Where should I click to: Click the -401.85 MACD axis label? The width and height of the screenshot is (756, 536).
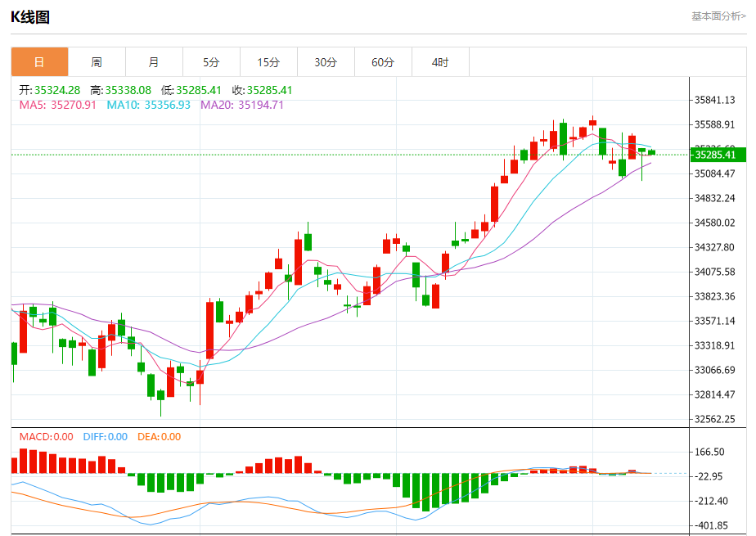tap(711, 526)
